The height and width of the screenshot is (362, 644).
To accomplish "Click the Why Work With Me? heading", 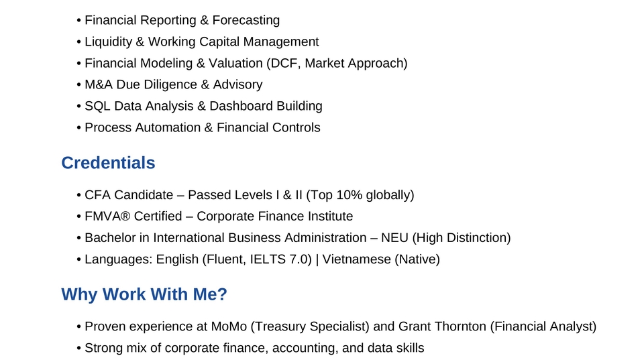I will [144, 294].
